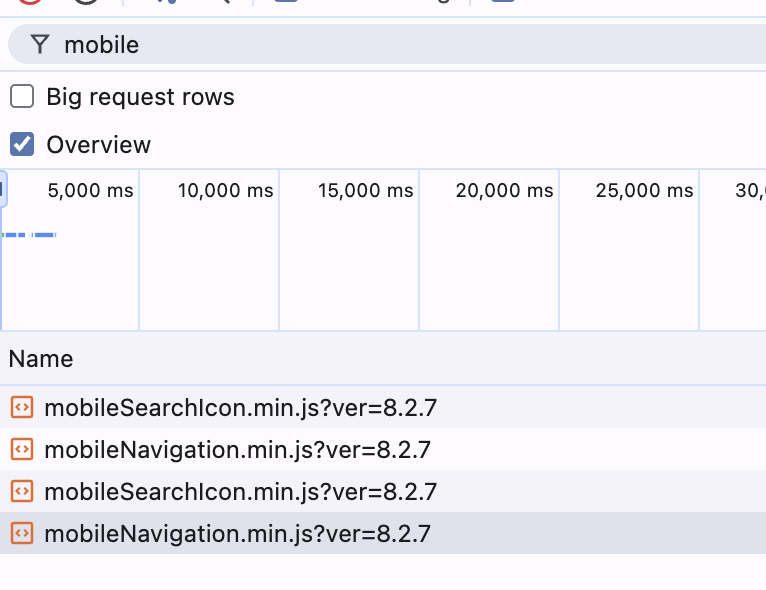Click the 10,000 ms timeline marker
766x590 pixels.
click(x=225, y=190)
